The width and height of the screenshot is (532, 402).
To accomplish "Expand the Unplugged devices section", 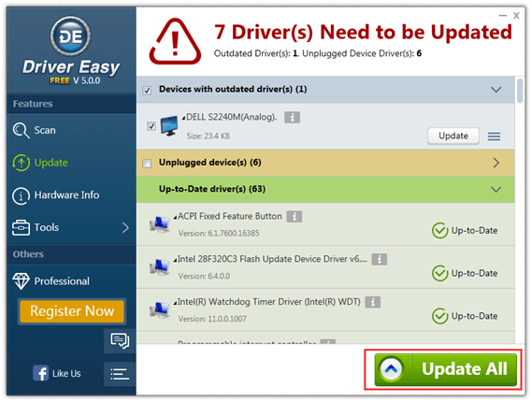I will [496, 163].
